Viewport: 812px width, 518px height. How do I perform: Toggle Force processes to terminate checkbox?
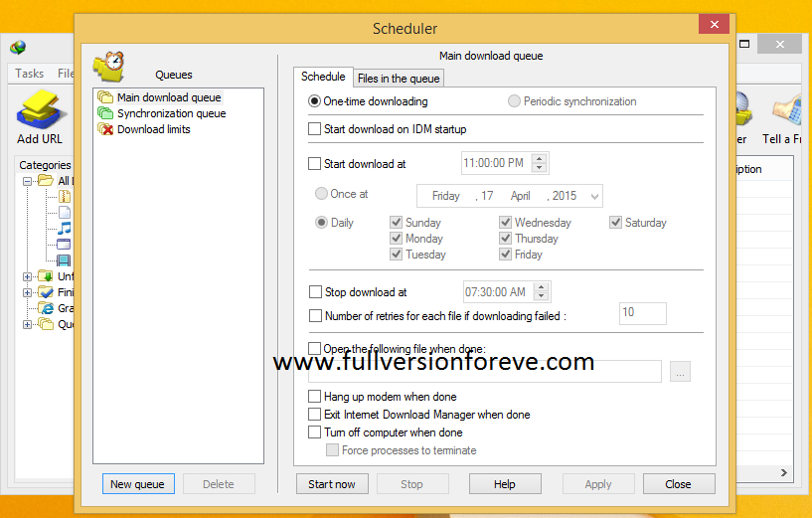click(332, 450)
